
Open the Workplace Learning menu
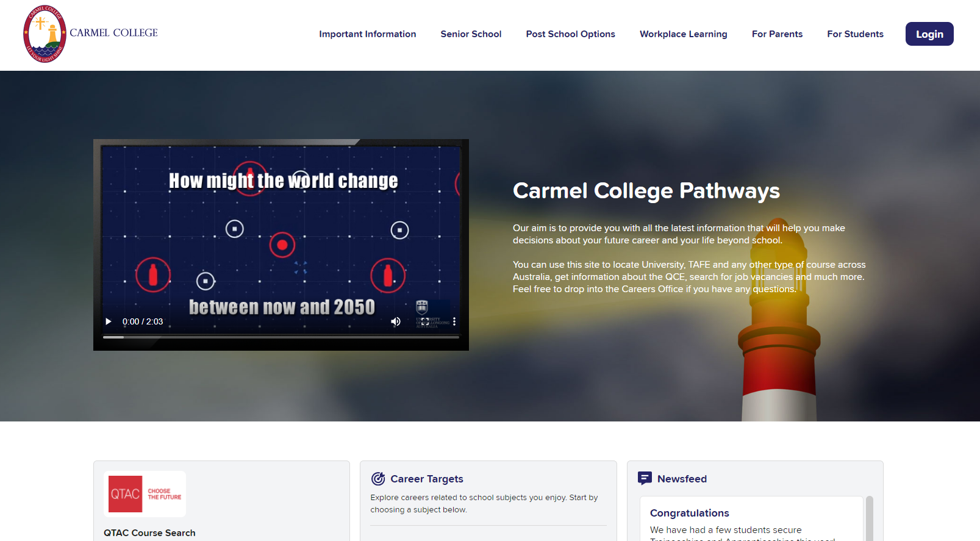click(x=683, y=34)
